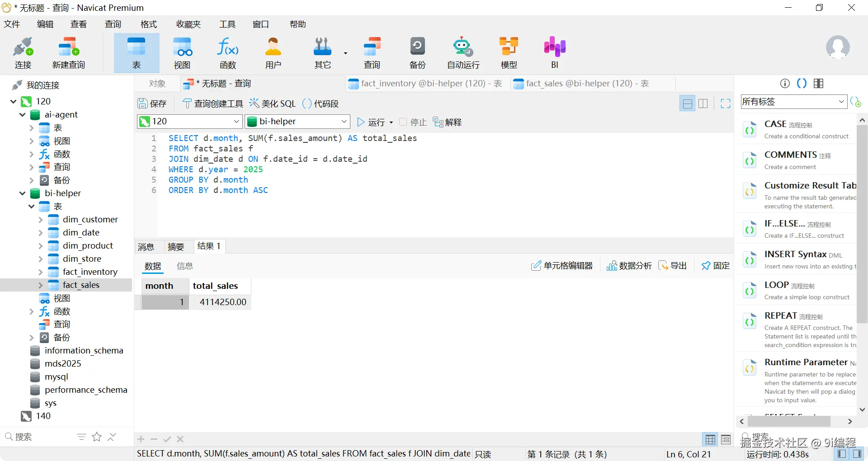
Task: Expand bi-helper 函数 functions node
Action: [x=31, y=311]
